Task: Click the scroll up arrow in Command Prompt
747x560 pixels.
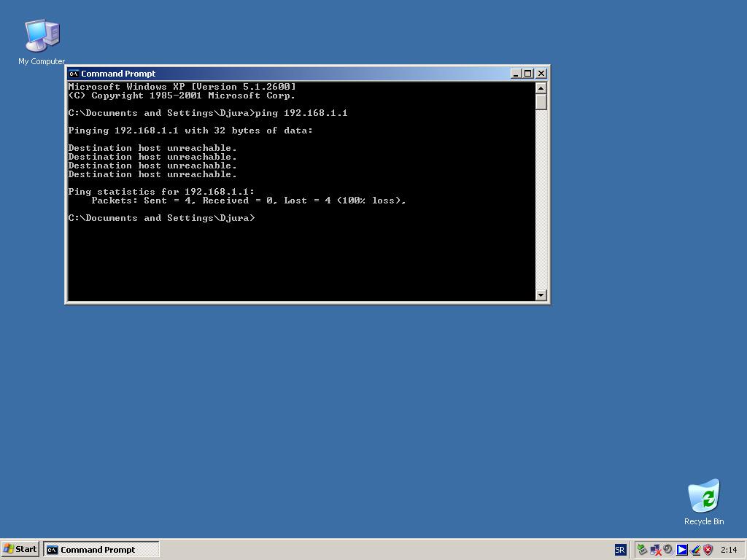Action: click(x=541, y=88)
